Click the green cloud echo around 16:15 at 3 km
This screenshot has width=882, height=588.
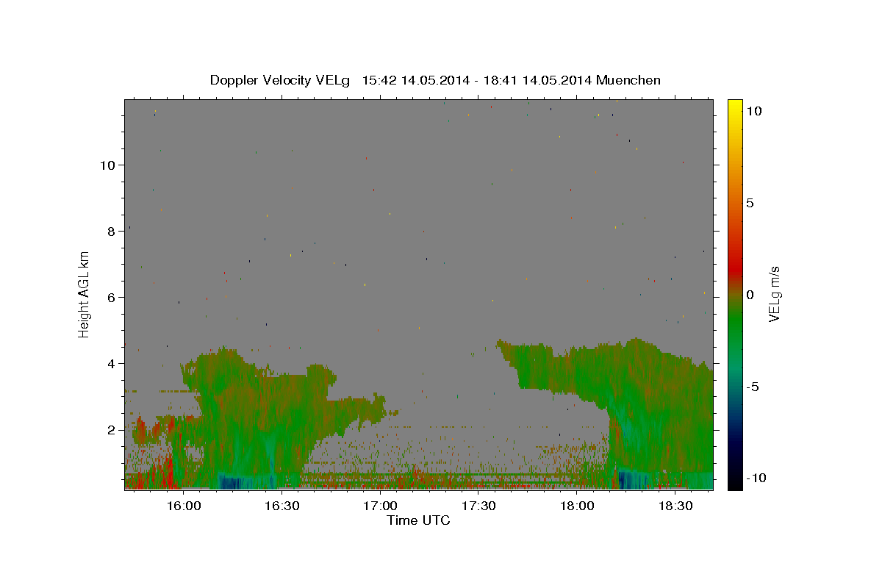[235, 397]
